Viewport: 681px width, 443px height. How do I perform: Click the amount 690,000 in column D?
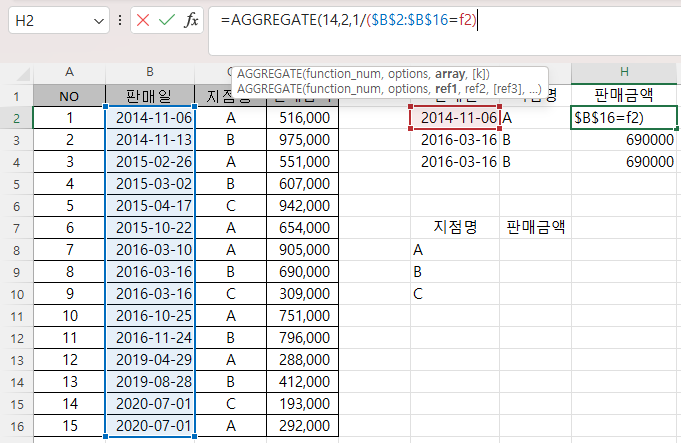pyautogui.click(x=302, y=272)
